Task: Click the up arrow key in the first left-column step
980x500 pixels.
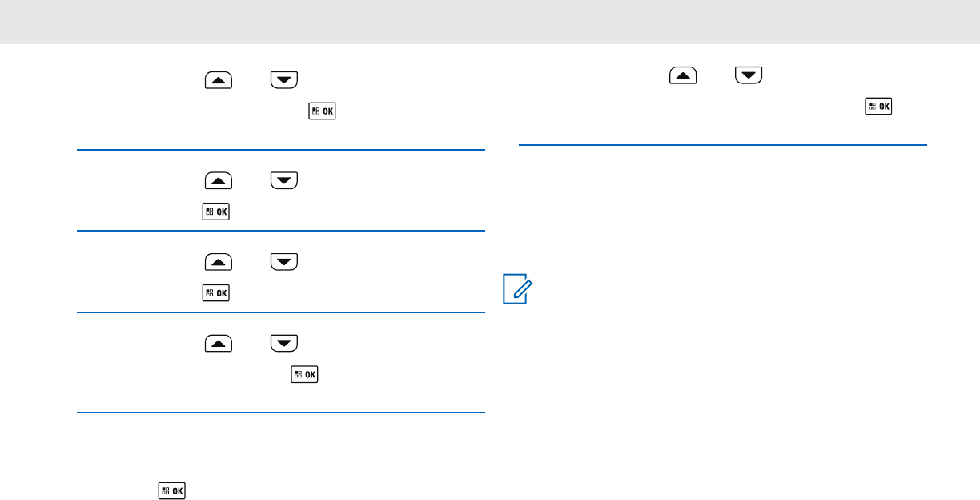Action: (x=219, y=79)
